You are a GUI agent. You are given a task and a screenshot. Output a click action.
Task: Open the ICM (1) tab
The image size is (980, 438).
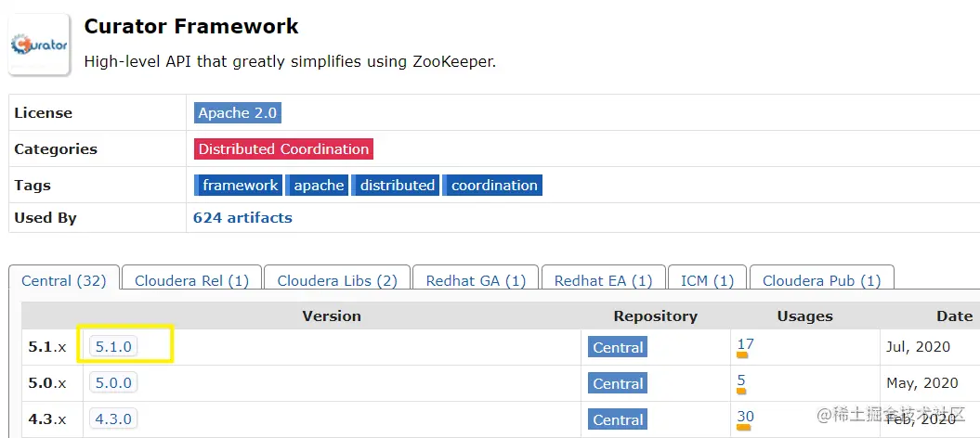(707, 280)
